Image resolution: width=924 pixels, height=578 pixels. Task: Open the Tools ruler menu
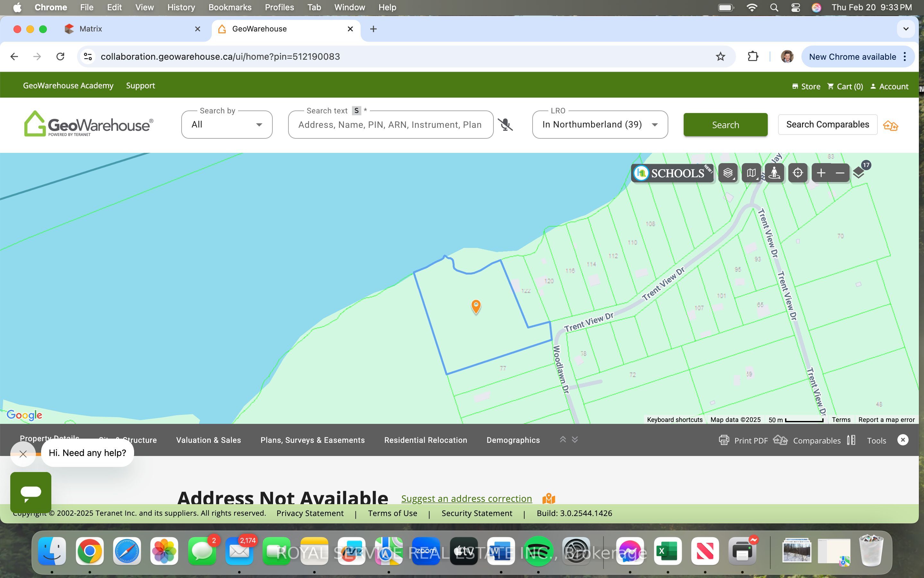866,440
